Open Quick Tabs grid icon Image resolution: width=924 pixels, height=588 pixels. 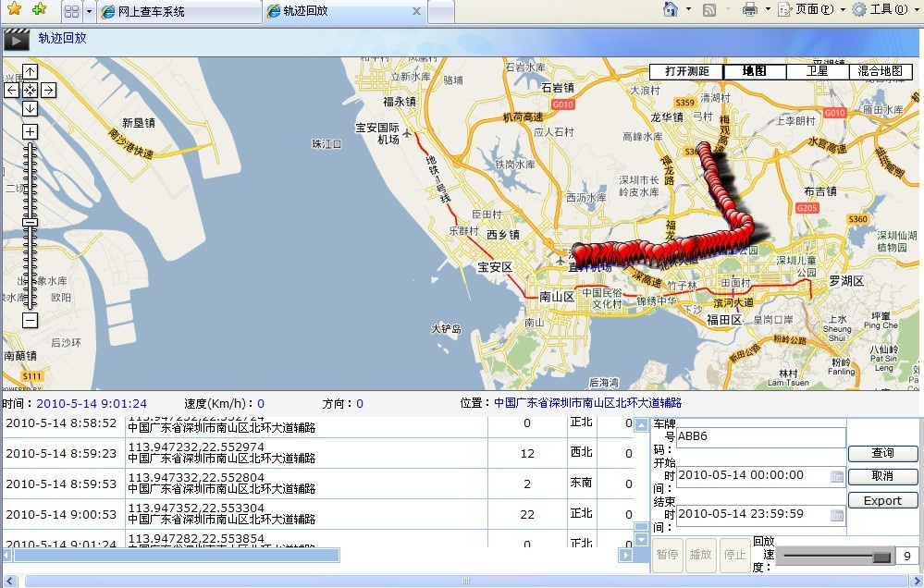[x=71, y=11]
